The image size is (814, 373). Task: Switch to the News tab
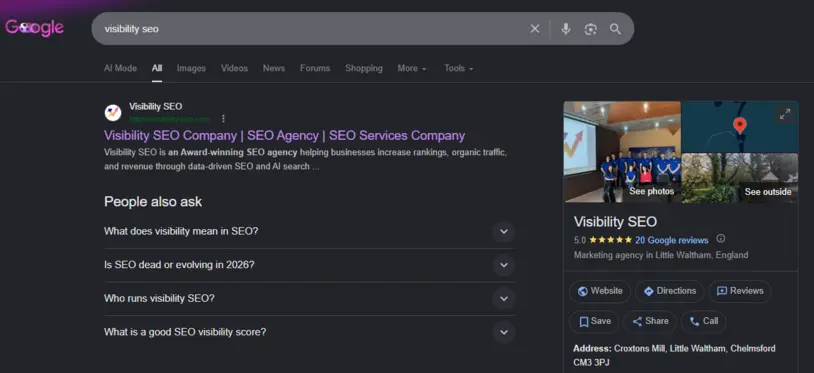(274, 68)
